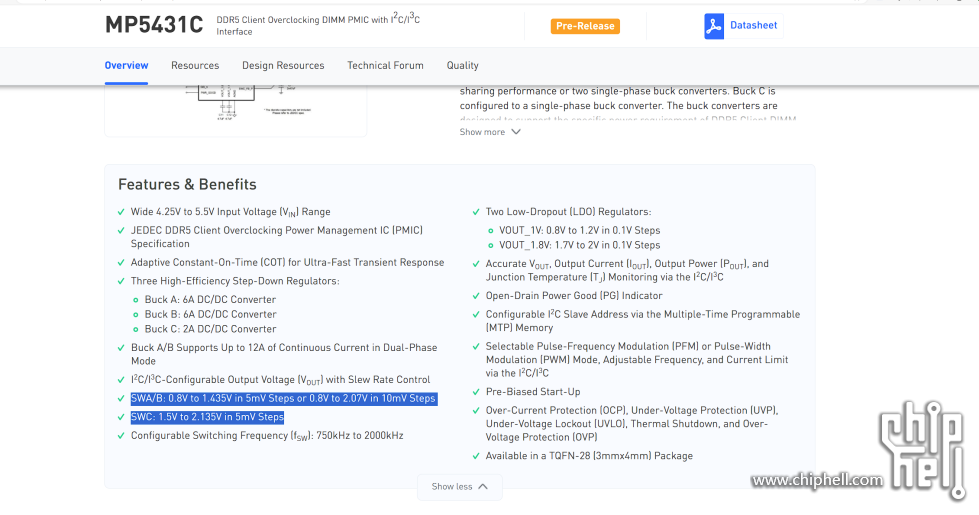Image resolution: width=979 pixels, height=515 pixels.
Task: Click the Pre-Release status badge
Action: tap(585, 26)
